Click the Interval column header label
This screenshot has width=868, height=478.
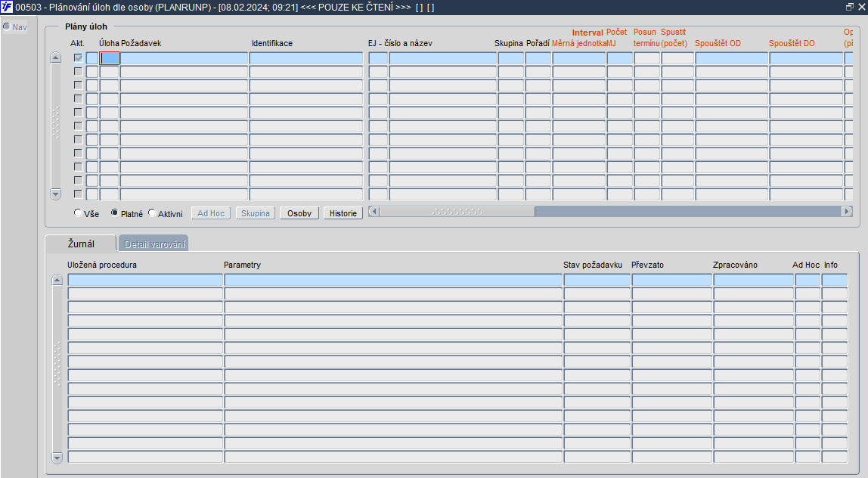click(587, 33)
